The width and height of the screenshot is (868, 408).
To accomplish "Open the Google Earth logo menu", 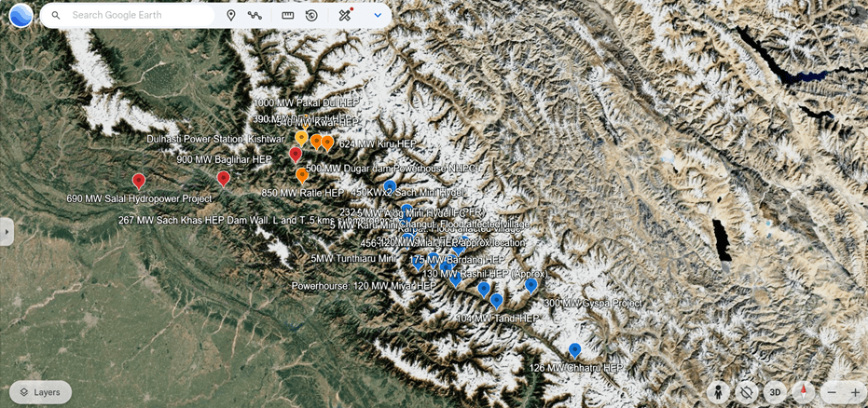I will click(21, 15).
